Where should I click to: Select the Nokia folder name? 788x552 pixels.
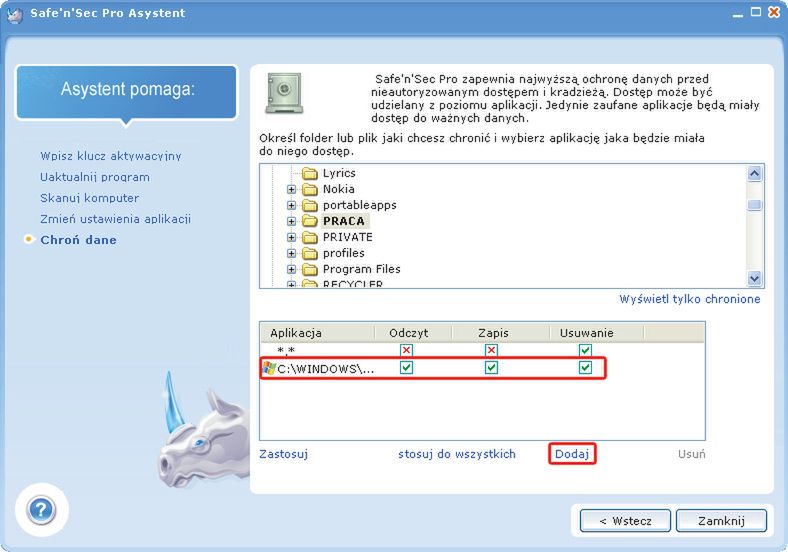339,190
